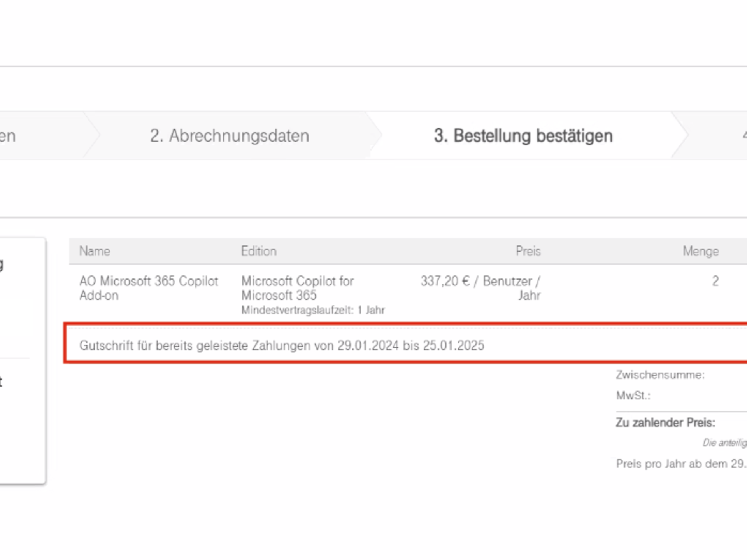Click the 'Zwischensumme:' label

(x=660, y=375)
